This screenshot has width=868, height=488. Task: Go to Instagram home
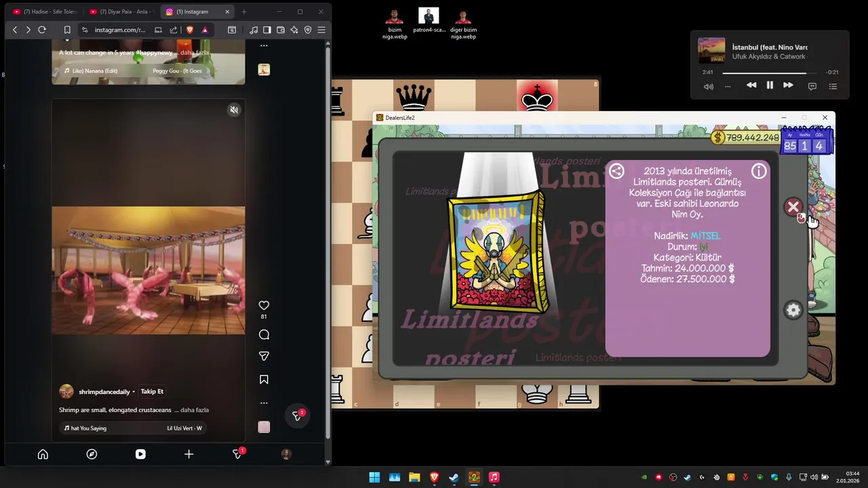pyautogui.click(x=43, y=454)
